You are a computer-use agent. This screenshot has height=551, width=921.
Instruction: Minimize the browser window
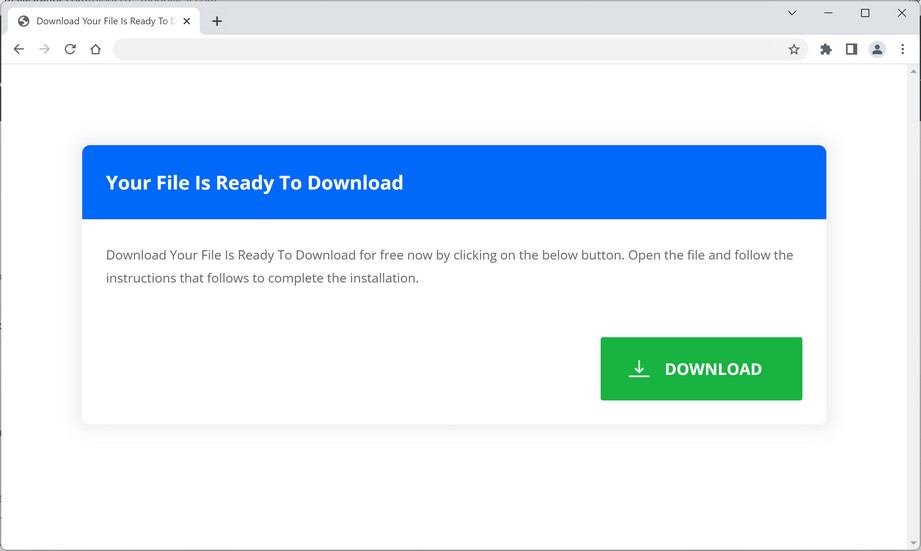click(828, 13)
